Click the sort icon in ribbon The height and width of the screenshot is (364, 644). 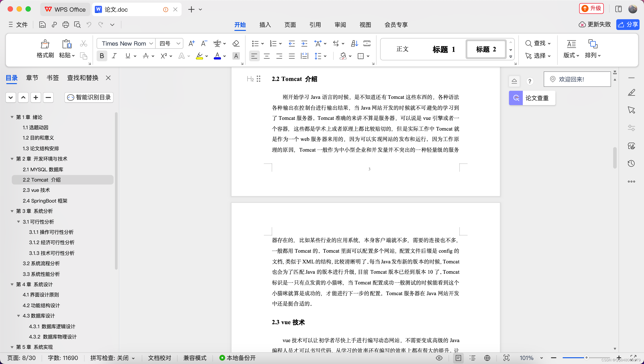[x=354, y=44]
